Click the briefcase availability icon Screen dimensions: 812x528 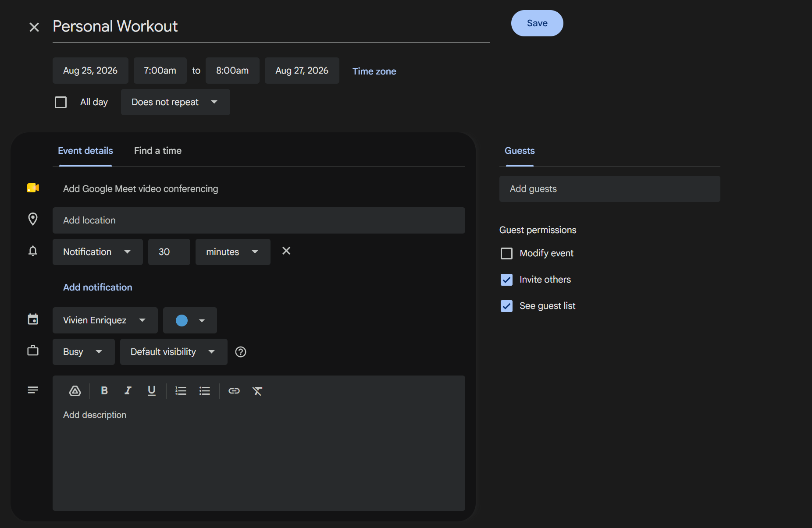[x=33, y=351]
